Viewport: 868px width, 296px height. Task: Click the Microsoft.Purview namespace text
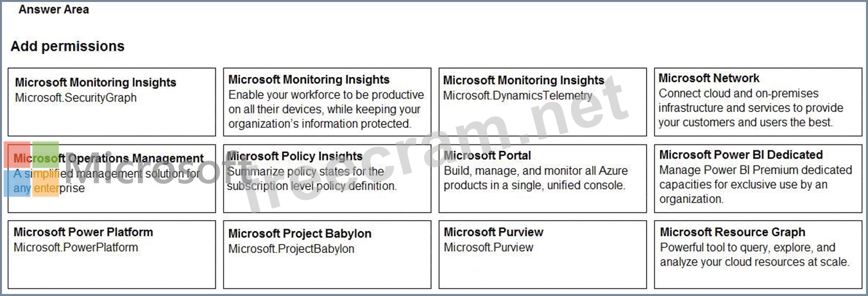488,248
